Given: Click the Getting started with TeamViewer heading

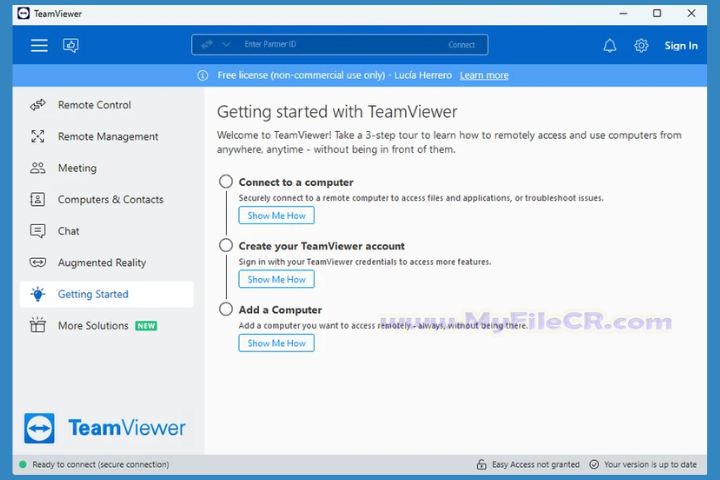Looking at the screenshot, I should coord(337,112).
